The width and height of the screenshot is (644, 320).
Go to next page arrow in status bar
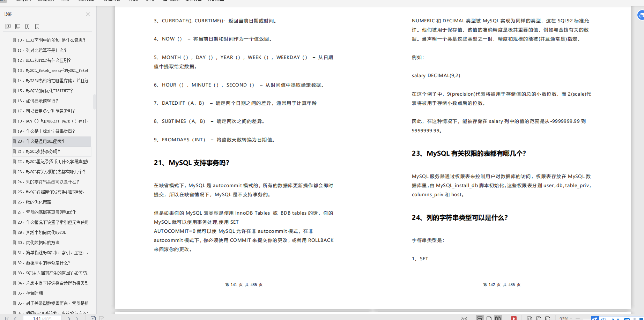pos(69,318)
